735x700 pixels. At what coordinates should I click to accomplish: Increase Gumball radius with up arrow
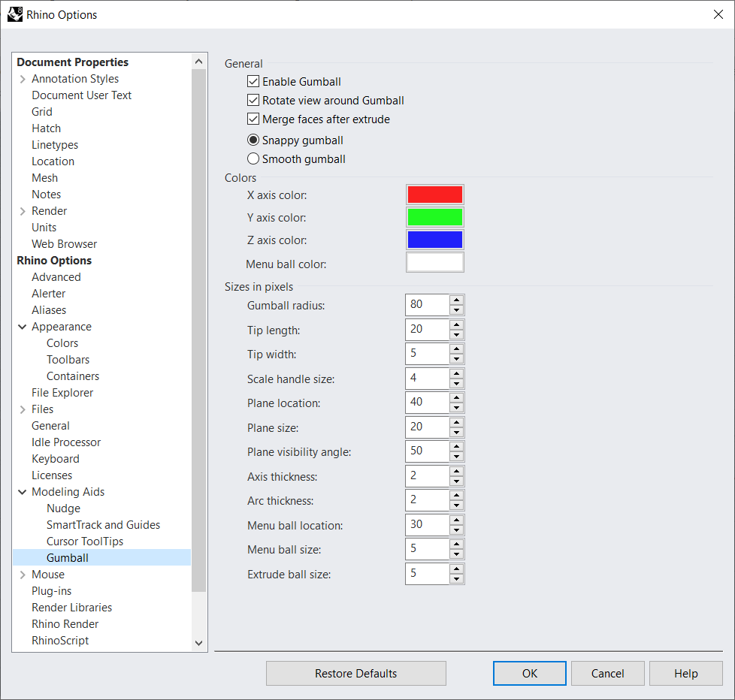456,300
